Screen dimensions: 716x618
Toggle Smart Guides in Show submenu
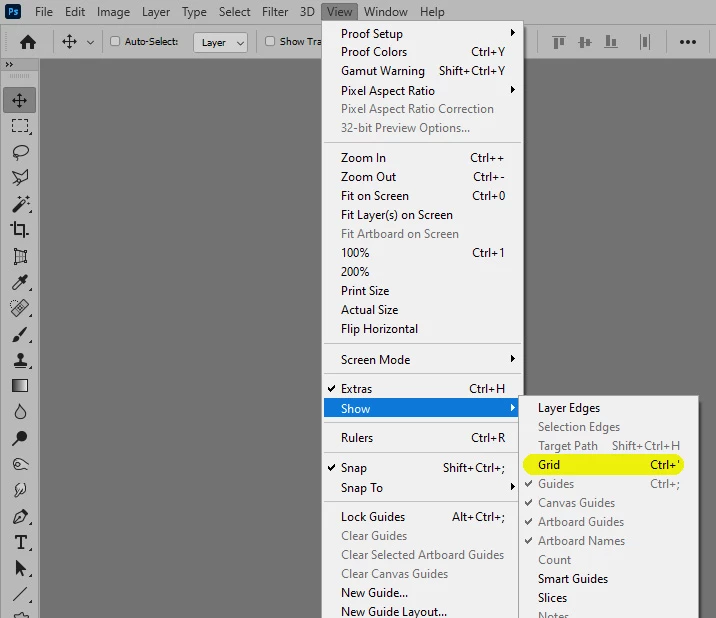point(609,579)
